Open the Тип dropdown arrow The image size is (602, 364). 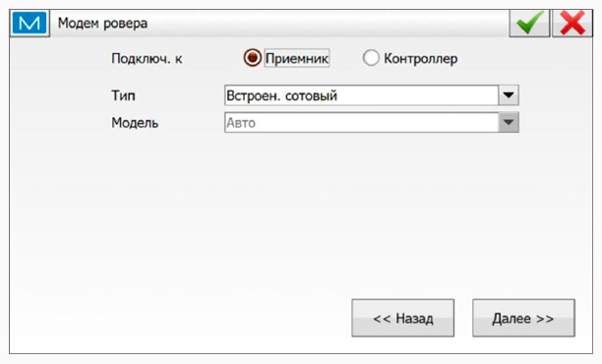click(x=509, y=95)
